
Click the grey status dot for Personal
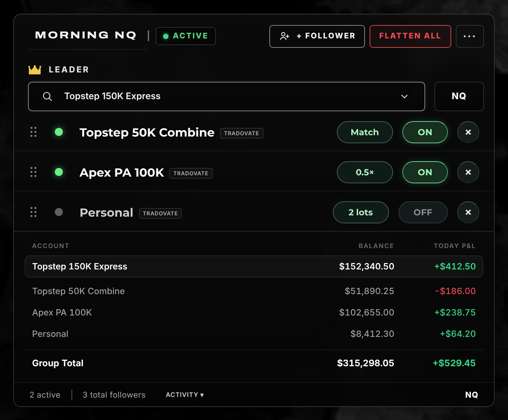coord(59,212)
